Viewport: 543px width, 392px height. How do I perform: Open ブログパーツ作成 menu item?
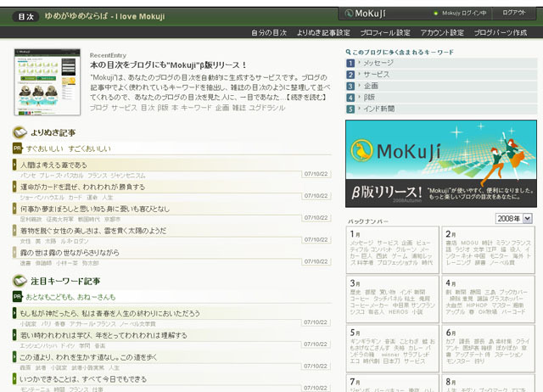[501, 32]
